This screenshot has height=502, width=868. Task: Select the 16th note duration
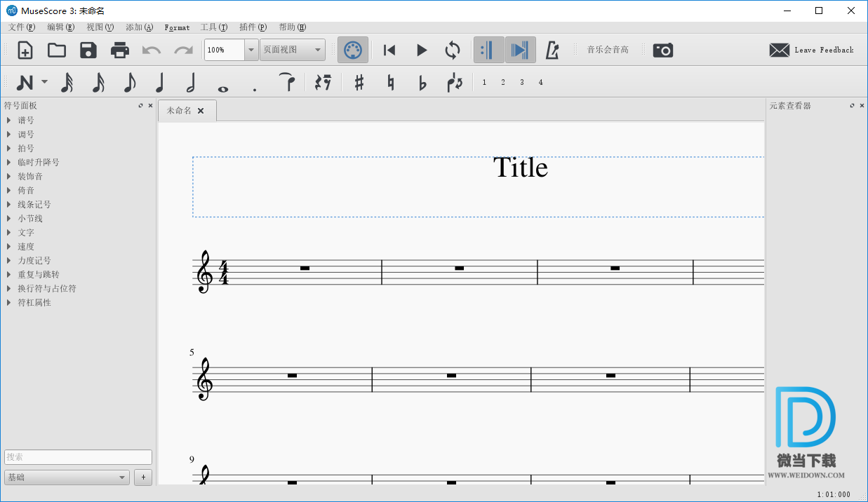[x=98, y=83]
